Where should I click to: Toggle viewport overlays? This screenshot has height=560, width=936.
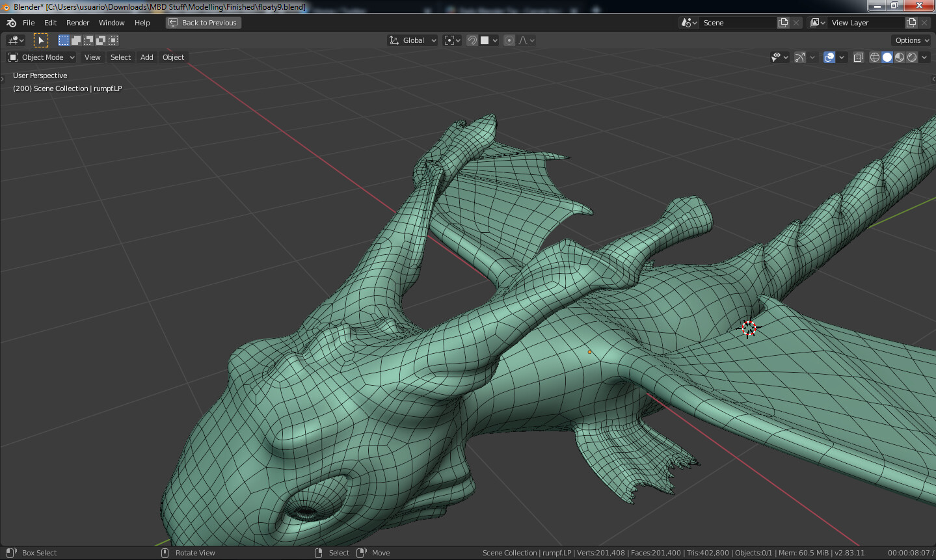point(829,57)
